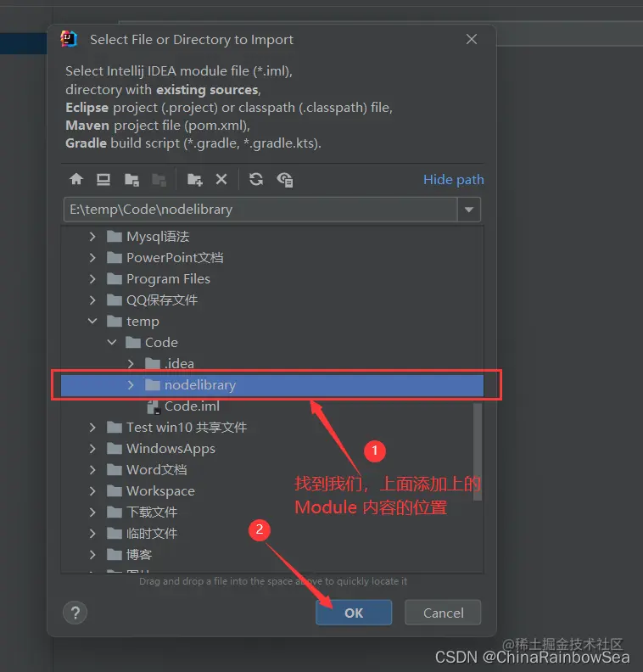This screenshot has height=672, width=643.
Task: Select the .idea folder
Action: point(179,363)
